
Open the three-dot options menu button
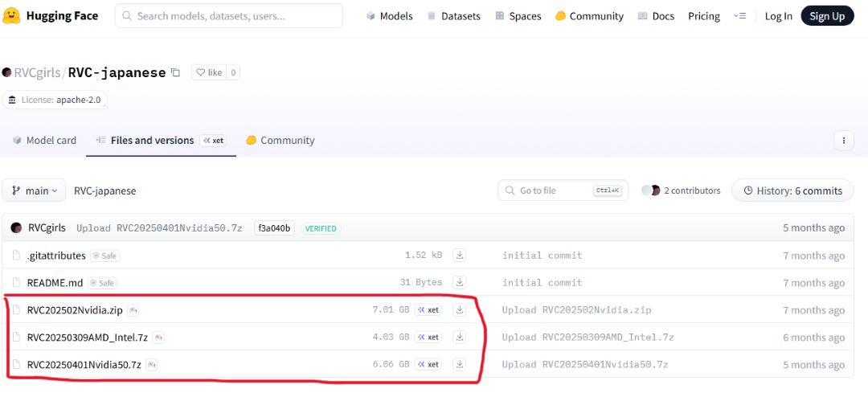pos(843,140)
